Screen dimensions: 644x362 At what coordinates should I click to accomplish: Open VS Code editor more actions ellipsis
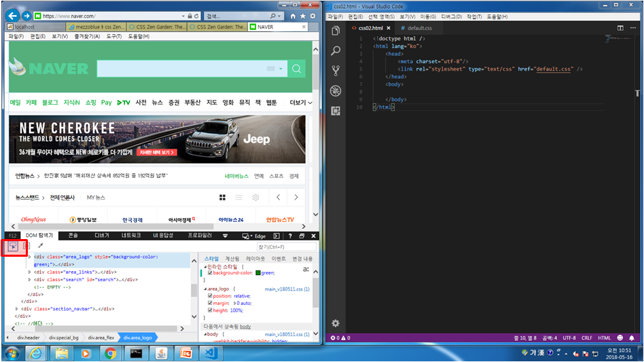point(633,28)
